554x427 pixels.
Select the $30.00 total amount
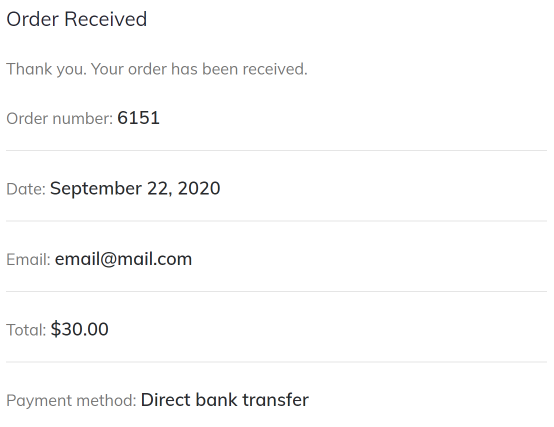click(x=79, y=330)
